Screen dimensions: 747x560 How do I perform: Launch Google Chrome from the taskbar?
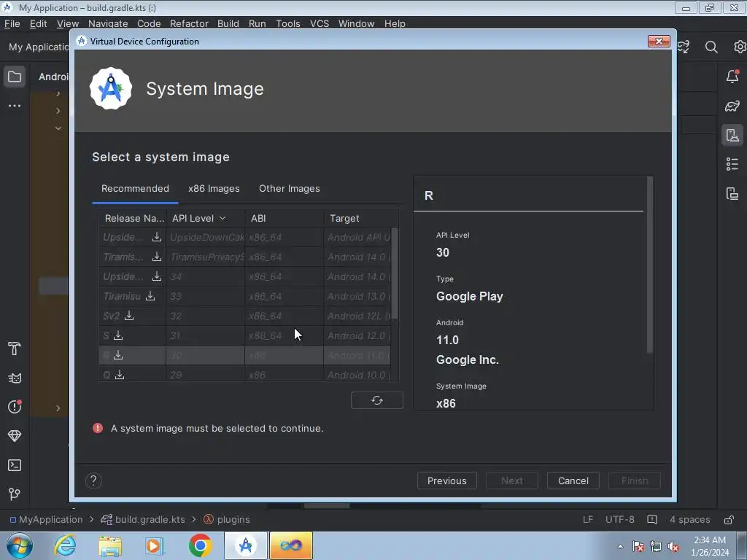200,545
